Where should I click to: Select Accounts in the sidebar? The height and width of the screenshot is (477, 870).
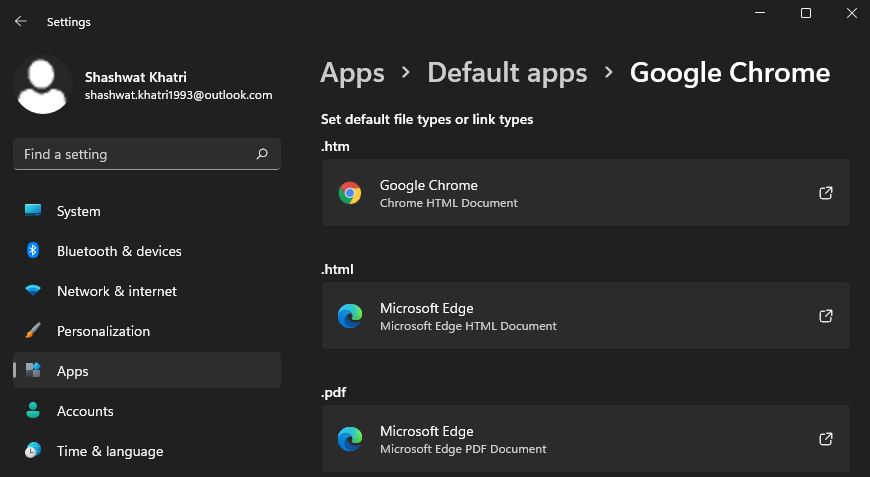click(x=85, y=411)
